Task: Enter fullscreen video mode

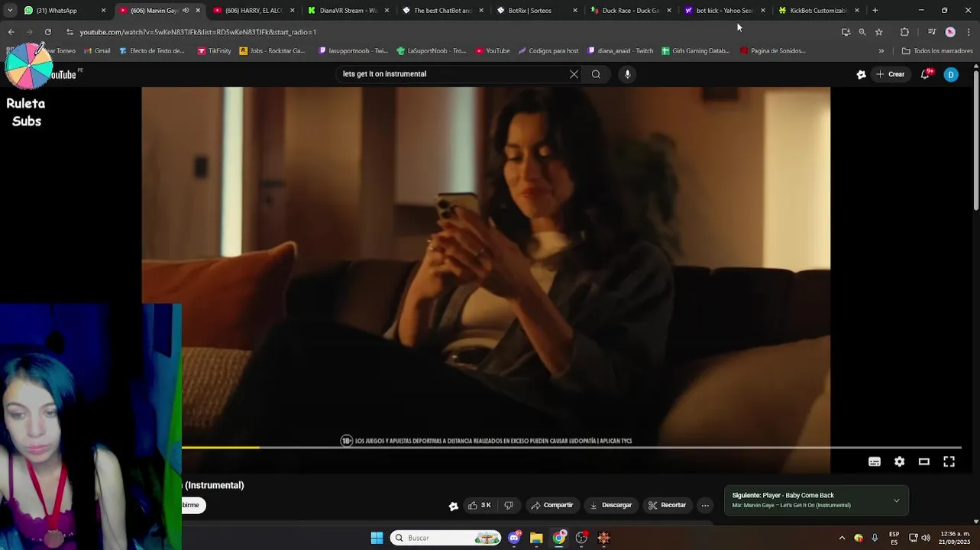Action: (x=949, y=461)
